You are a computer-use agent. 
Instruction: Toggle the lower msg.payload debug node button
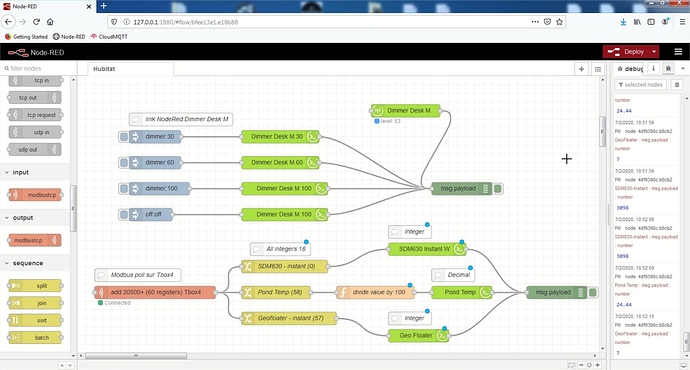[593, 292]
